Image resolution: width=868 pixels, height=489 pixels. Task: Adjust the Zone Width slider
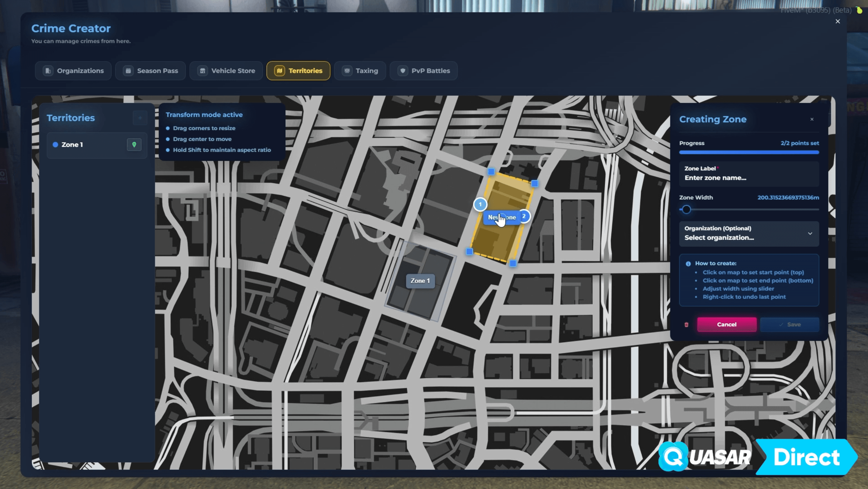pyautogui.click(x=686, y=209)
